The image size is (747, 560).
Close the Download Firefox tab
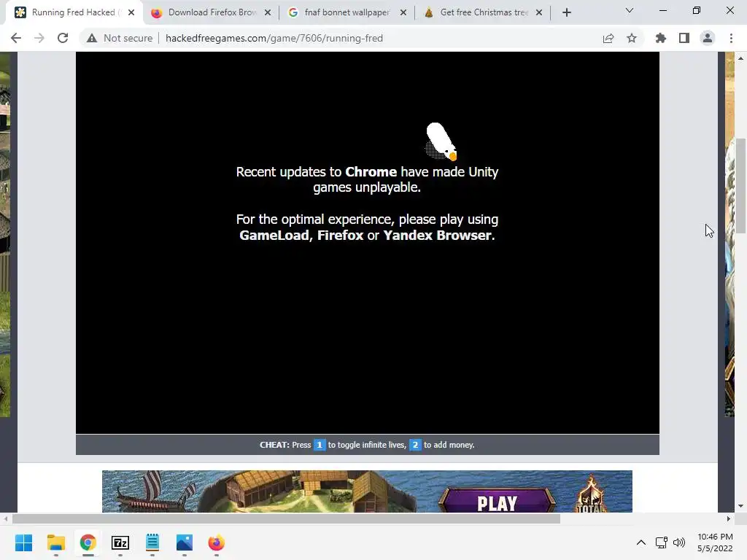click(268, 12)
